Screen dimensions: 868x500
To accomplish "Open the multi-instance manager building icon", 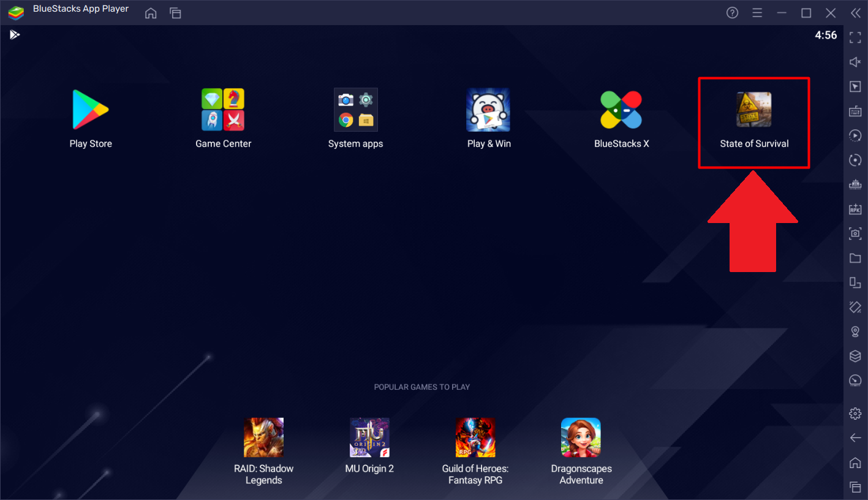I will tap(856, 184).
